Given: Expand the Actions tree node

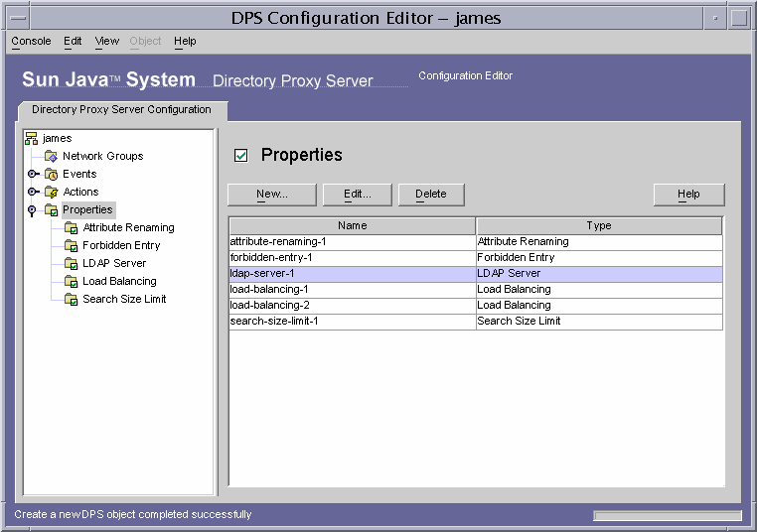Looking at the screenshot, I should pos(33,192).
